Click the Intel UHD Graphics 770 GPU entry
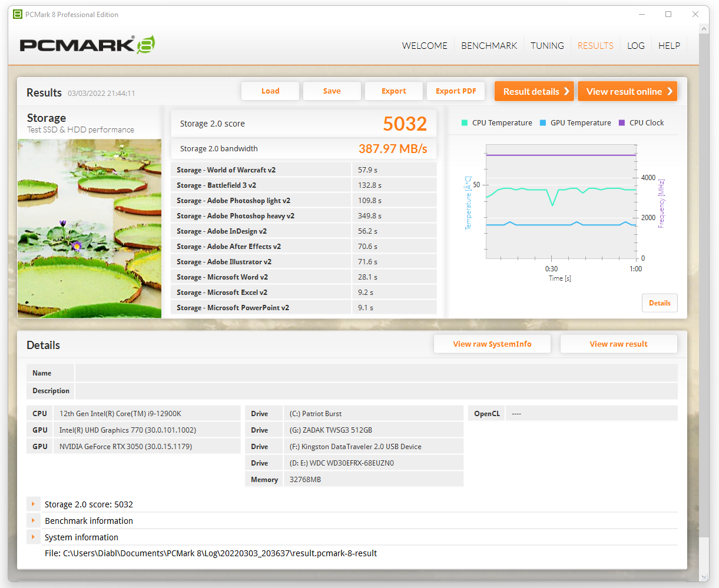Image resolution: width=719 pixels, height=588 pixels. pos(147,430)
